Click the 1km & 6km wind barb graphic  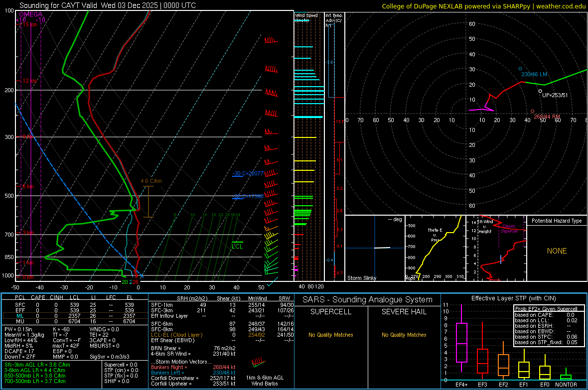259,362
